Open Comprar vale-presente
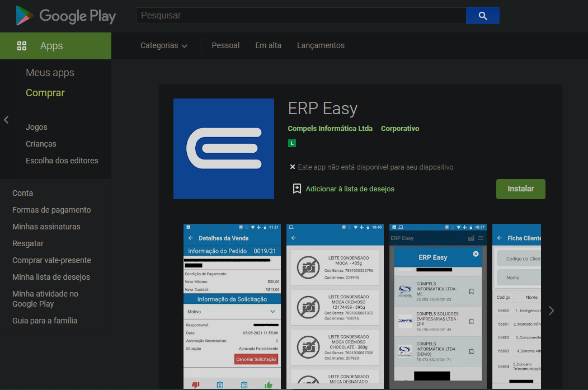 pos(51,260)
